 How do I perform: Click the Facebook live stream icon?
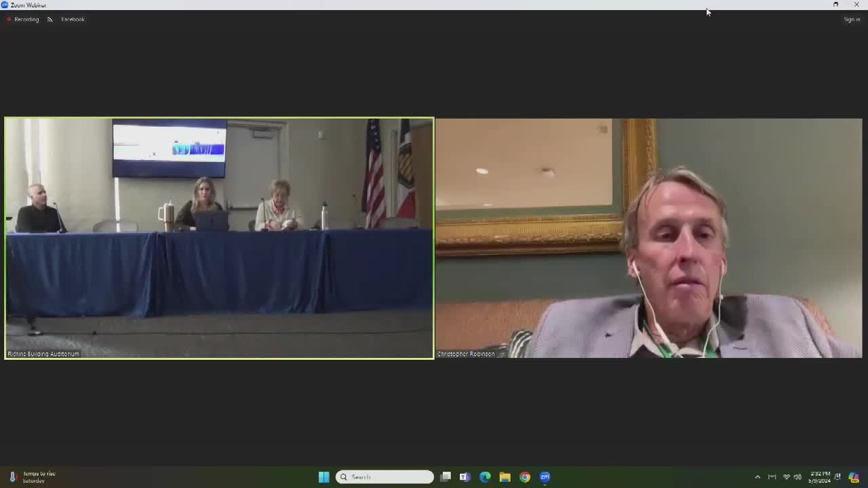(50, 19)
